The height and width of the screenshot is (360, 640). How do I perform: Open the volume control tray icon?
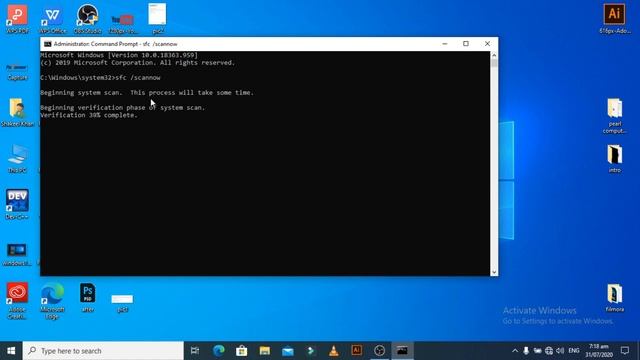point(560,351)
